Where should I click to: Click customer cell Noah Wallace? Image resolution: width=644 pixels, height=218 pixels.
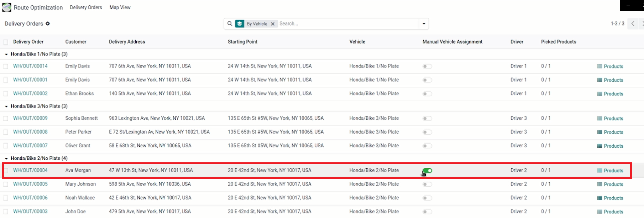click(x=80, y=198)
